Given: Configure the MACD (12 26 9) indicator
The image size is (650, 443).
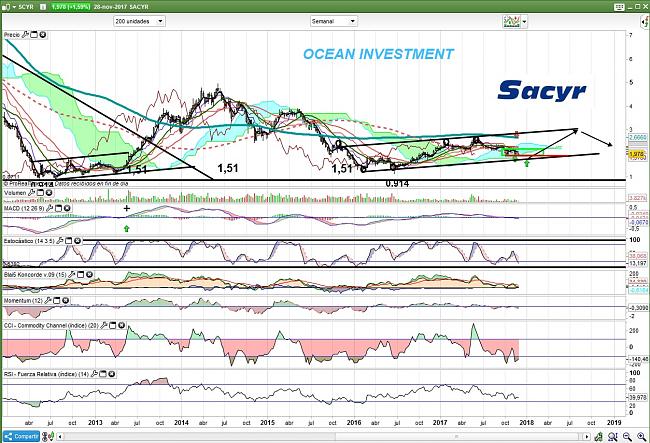Looking at the screenshot, I should tap(49, 208).
